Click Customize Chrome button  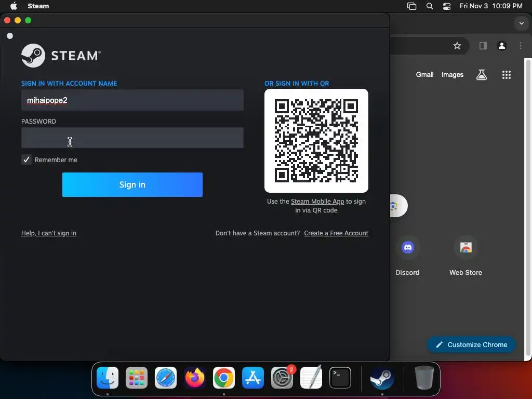(x=472, y=345)
